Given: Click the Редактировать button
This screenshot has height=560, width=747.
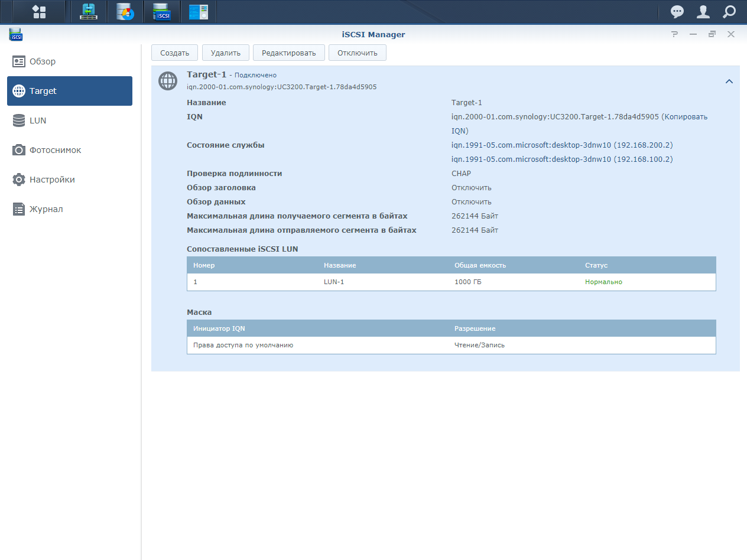Looking at the screenshot, I should [289, 53].
